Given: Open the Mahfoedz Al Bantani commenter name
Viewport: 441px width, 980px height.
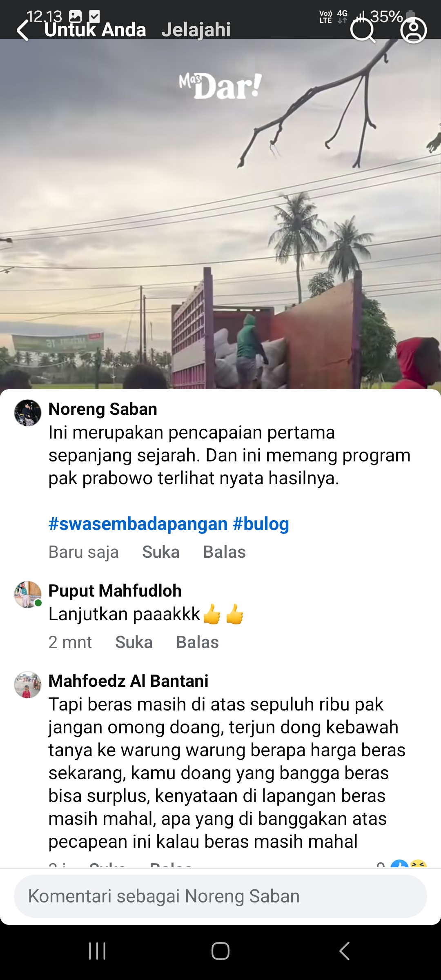Looking at the screenshot, I should pyautogui.click(x=129, y=681).
